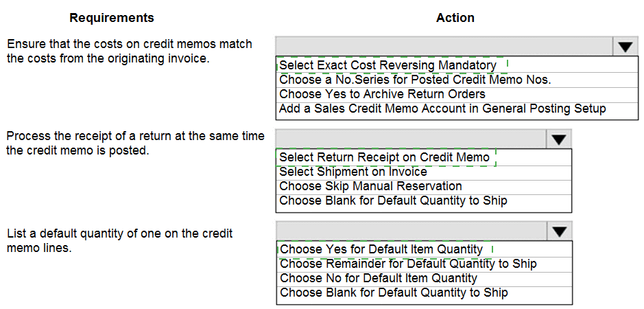This screenshot has width=644, height=309.
Task: Click the Action column heading
Action: (x=455, y=18)
